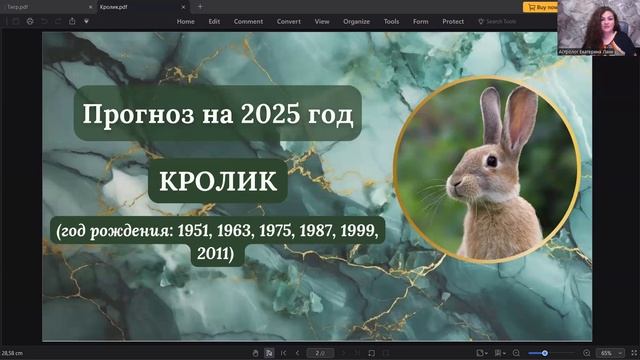This screenshot has height=360, width=640.
Task: Open the Home menu tab
Action: tap(185, 22)
